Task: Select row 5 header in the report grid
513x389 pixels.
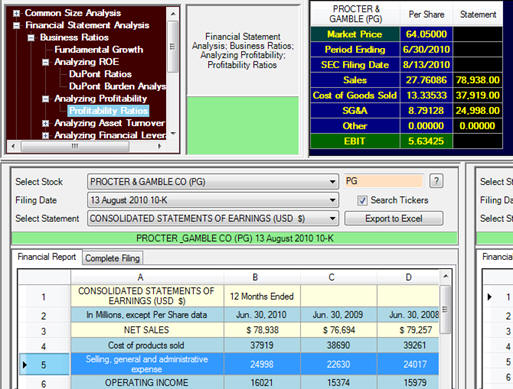Action: point(44,365)
